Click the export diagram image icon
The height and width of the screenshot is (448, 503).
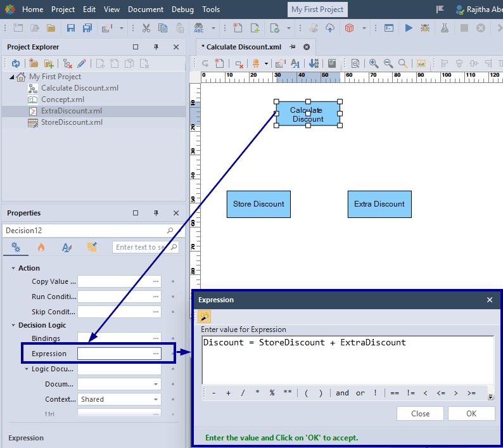coord(421,63)
